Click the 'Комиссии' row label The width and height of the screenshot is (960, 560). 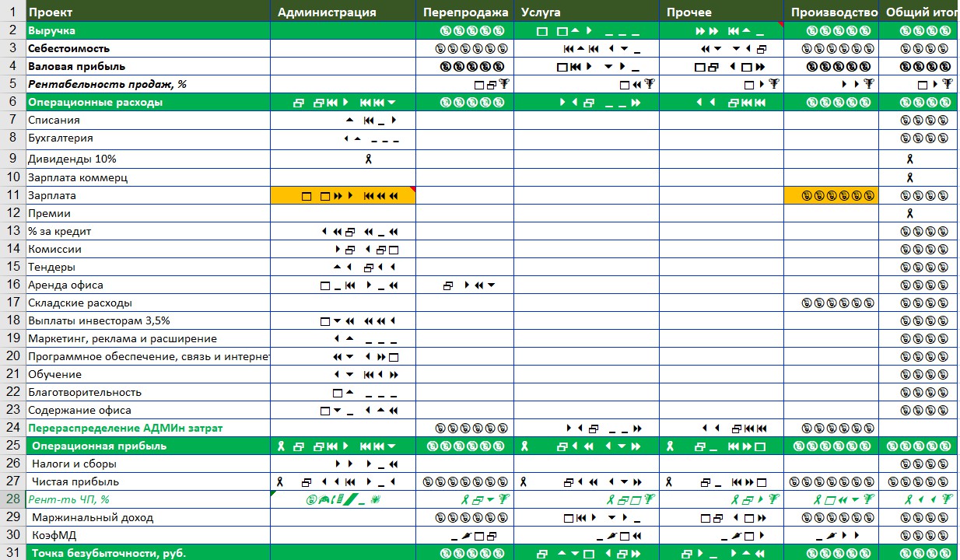148,249
